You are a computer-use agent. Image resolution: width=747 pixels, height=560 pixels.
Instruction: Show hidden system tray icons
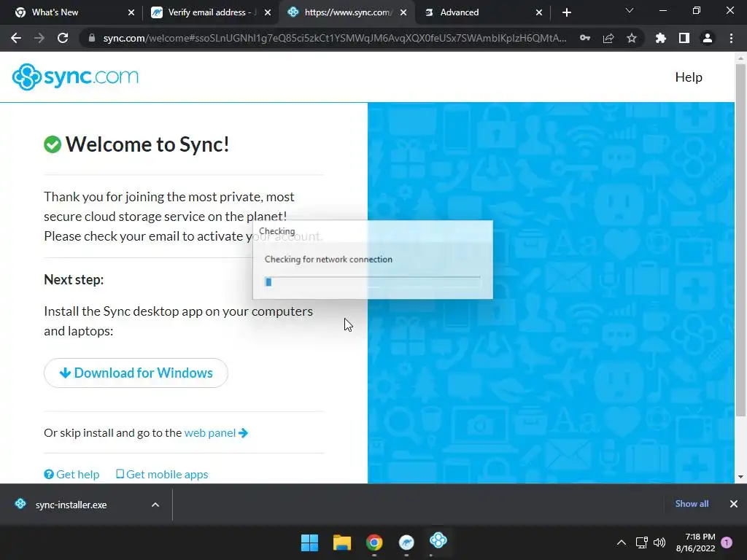point(622,542)
